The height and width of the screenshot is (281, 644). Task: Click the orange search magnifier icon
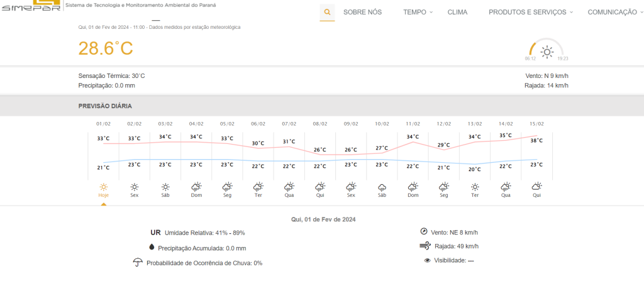327,12
